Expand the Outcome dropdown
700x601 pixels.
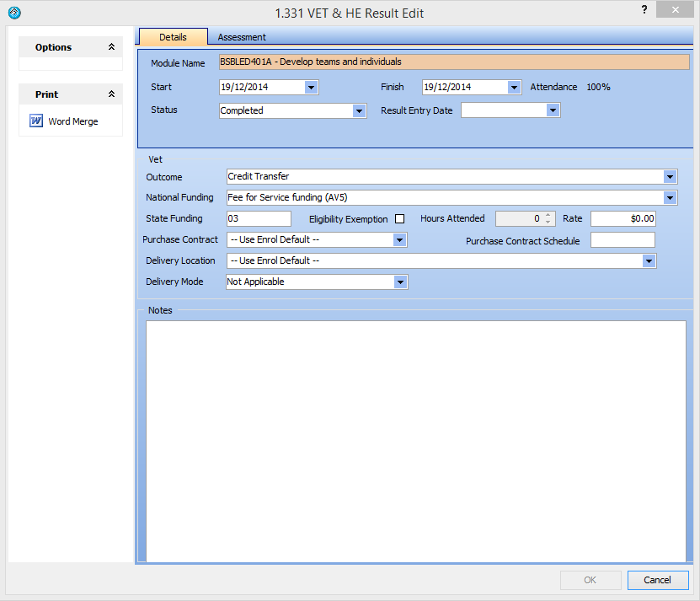click(x=670, y=177)
